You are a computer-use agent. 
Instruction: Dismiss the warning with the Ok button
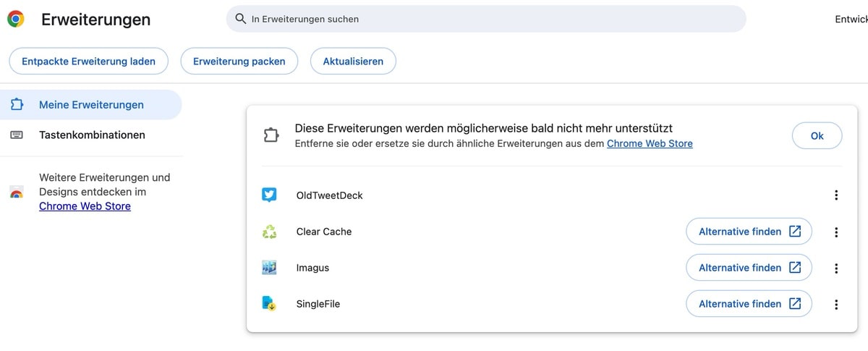817,136
